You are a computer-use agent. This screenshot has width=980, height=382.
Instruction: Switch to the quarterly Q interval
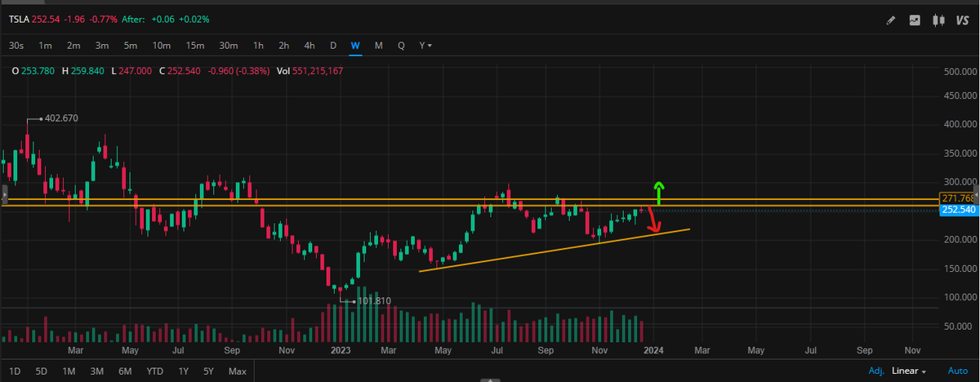(x=401, y=45)
